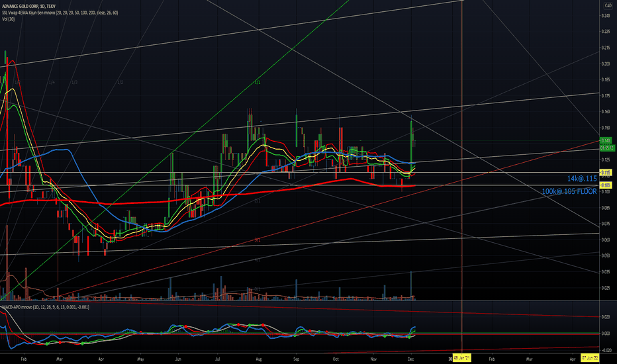
Task: Select the 1/2 Gann fan label
Action: pos(120,83)
